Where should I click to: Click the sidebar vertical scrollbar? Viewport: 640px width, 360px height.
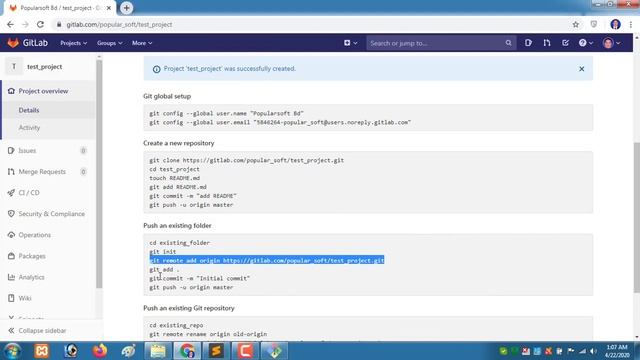pyautogui.click(x=99, y=174)
